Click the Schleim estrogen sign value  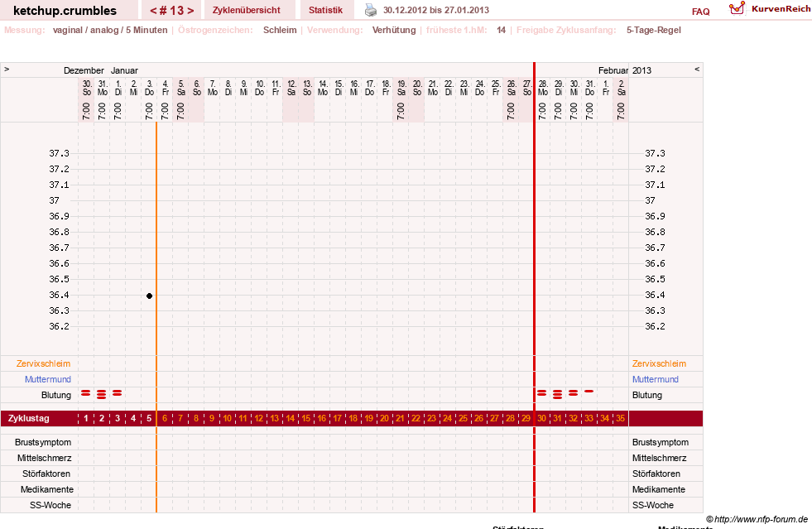(280, 30)
